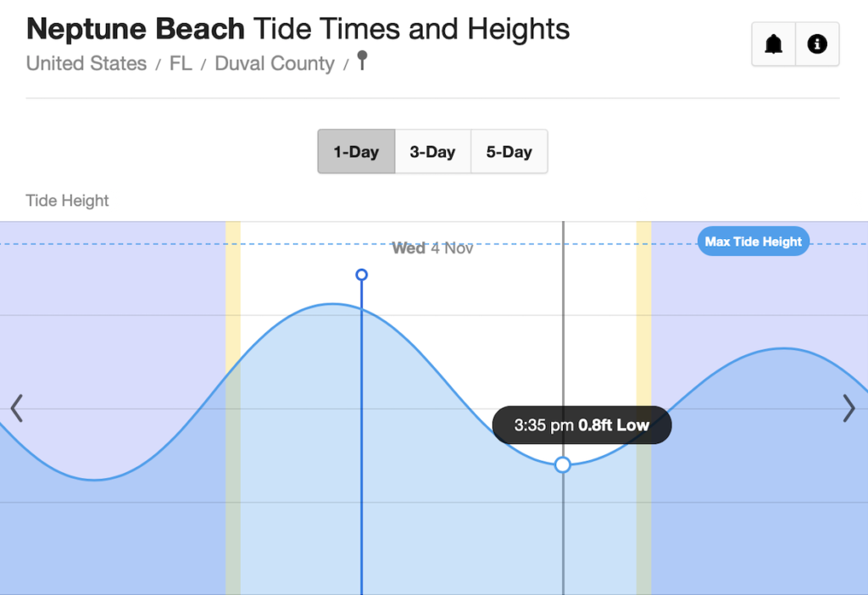Switch to the 3-Day view
The image size is (868, 595).
[x=432, y=152]
